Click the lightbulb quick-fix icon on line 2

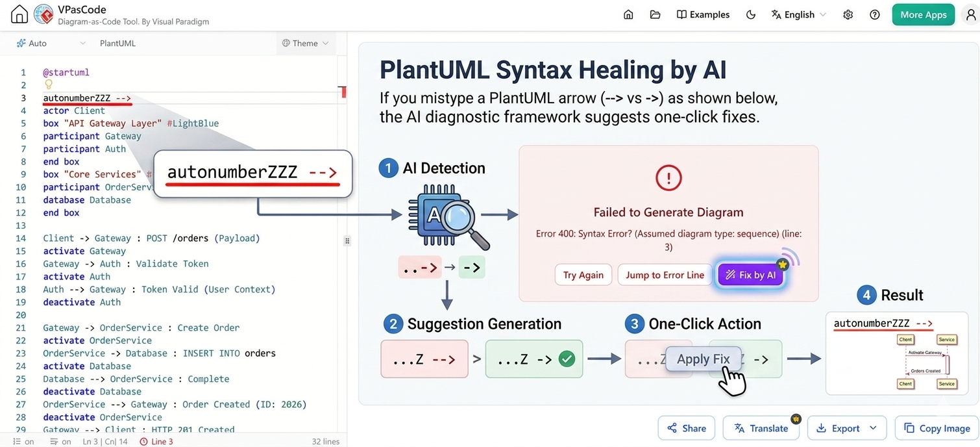point(48,84)
